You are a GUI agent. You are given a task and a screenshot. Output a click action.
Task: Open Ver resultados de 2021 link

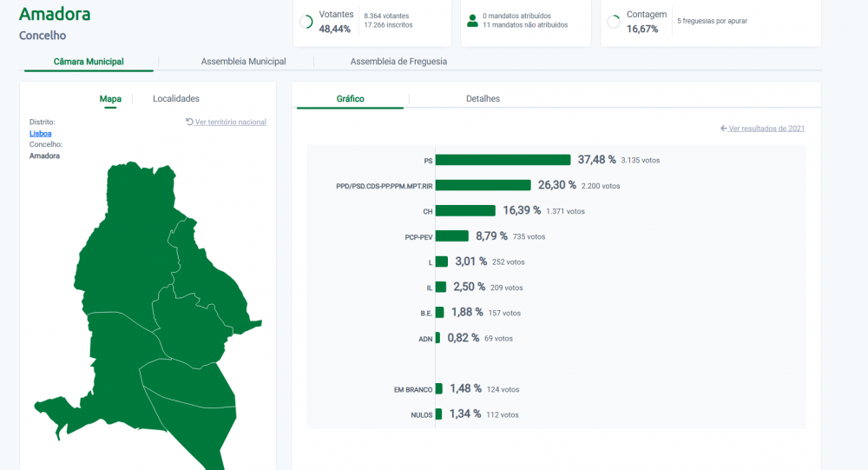tap(766, 128)
